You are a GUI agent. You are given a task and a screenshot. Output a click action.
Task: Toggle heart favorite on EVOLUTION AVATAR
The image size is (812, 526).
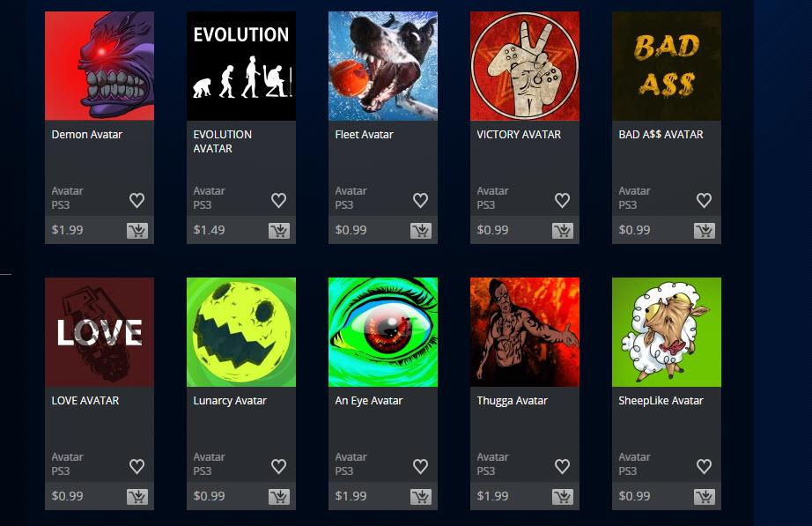278,200
